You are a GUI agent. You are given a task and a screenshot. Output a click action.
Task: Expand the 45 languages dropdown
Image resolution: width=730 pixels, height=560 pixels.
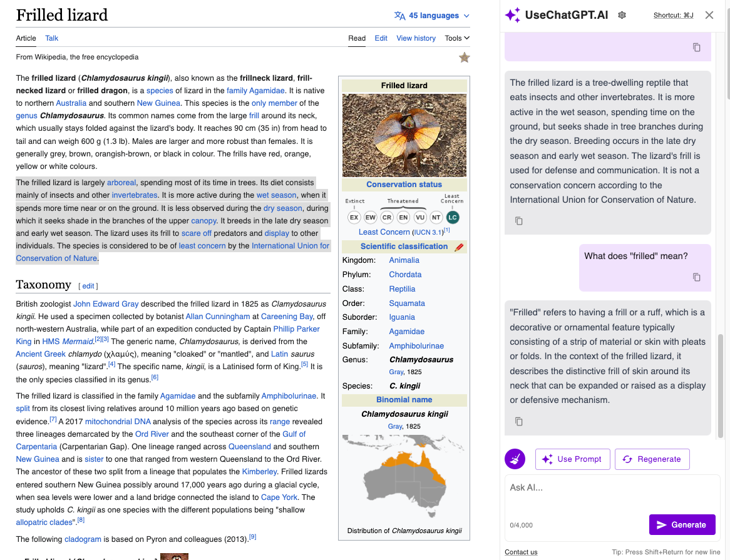click(x=432, y=16)
